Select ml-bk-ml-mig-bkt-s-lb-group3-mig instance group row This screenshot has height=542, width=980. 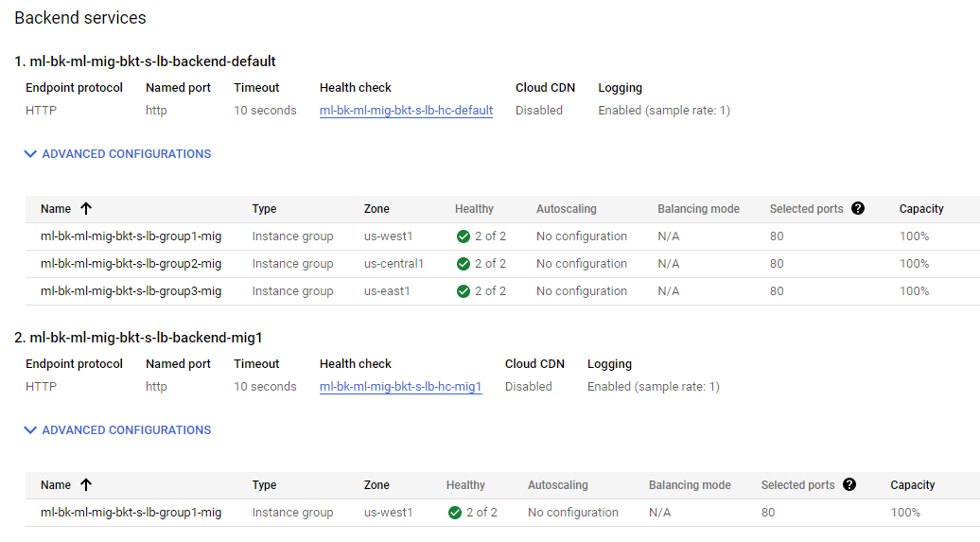pos(131,291)
